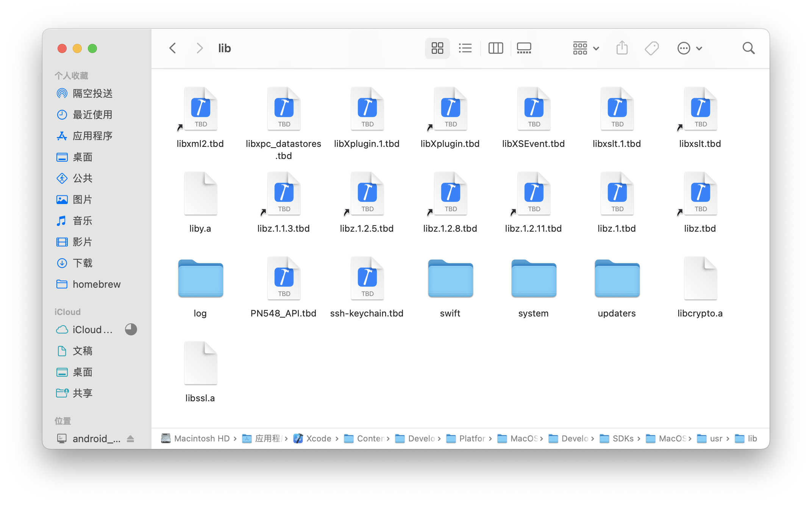Screen dimensions: 812x505
Task: Open AirDrop from the sidebar
Action: click(x=92, y=94)
